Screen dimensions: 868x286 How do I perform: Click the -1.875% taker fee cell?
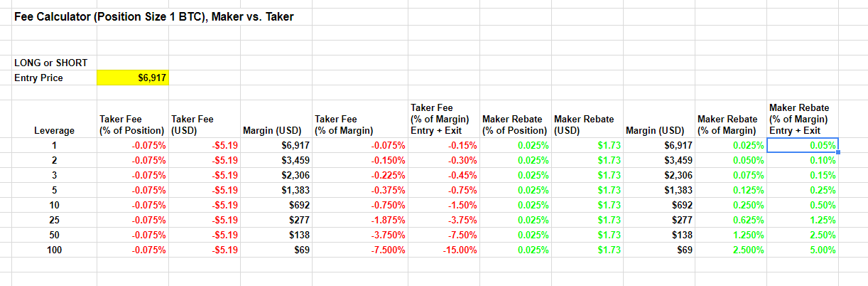pyautogui.click(x=359, y=220)
